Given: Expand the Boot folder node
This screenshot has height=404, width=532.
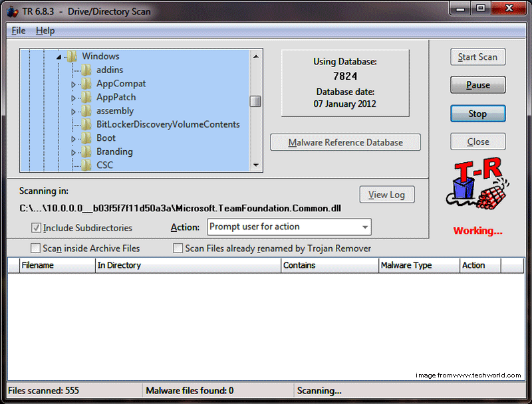Looking at the screenshot, I should click(73, 139).
